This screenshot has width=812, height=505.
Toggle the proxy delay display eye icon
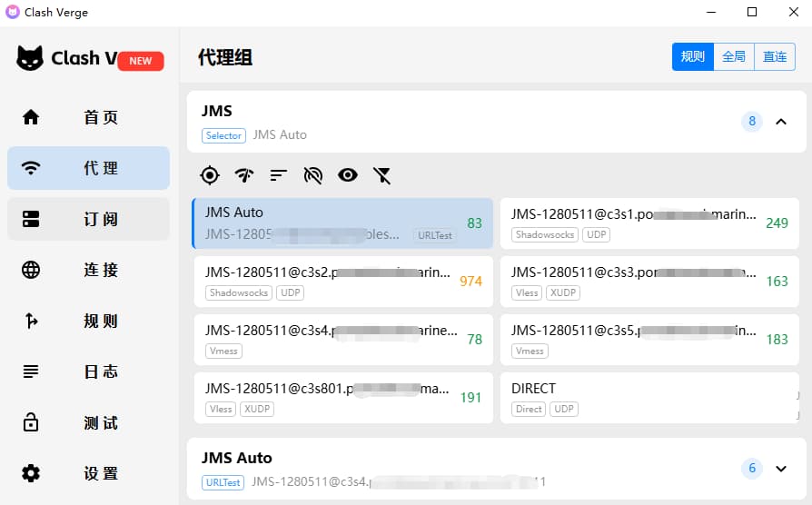(348, 175)
